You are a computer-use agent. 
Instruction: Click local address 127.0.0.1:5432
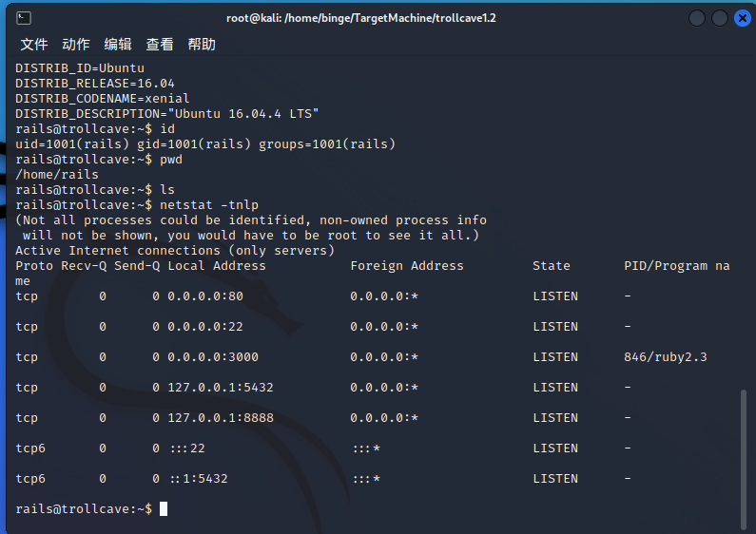221,388
